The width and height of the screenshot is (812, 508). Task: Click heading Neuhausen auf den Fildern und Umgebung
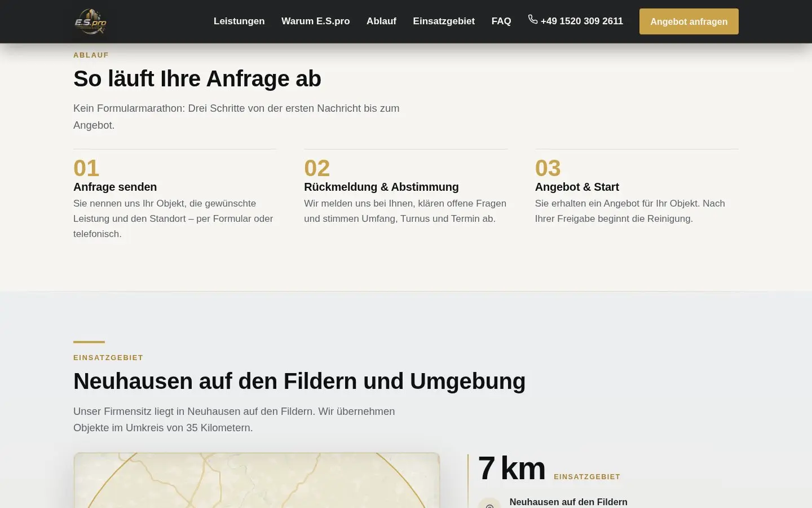(299, 381)
